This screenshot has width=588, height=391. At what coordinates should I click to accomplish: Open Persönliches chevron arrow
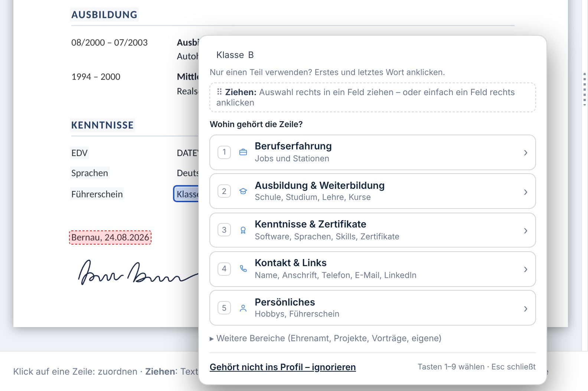(526, 309)
